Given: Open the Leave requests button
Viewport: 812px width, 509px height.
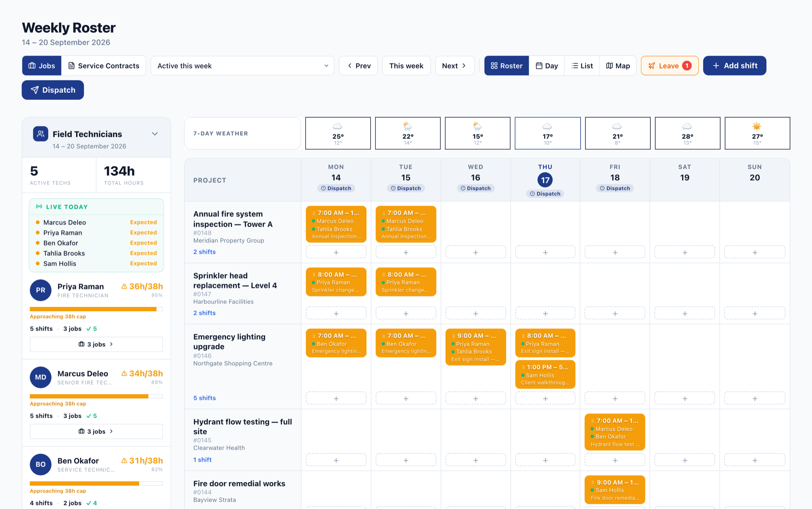Looking at the screenshot, I should [x=669, y=66].
